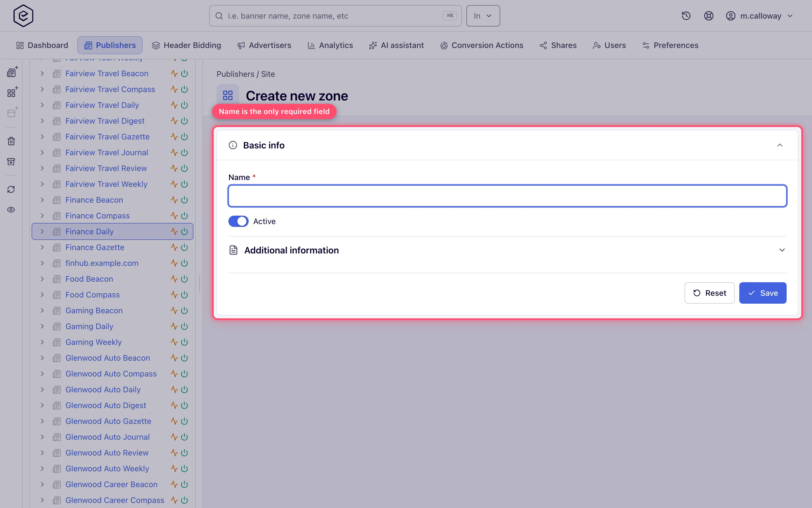
Task: Toggle power status for Glenwood Auto Weekly
Action: 185,468
